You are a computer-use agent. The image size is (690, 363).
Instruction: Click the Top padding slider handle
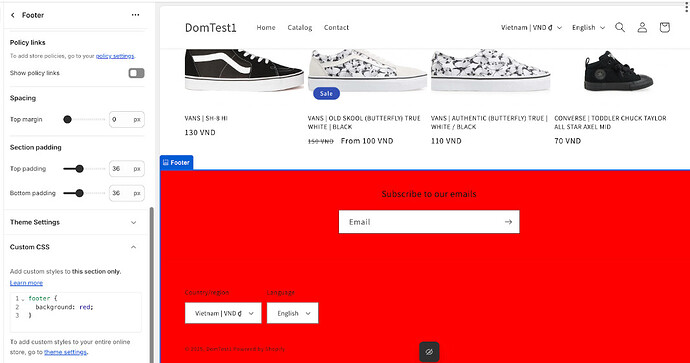(x=79, y=169)
